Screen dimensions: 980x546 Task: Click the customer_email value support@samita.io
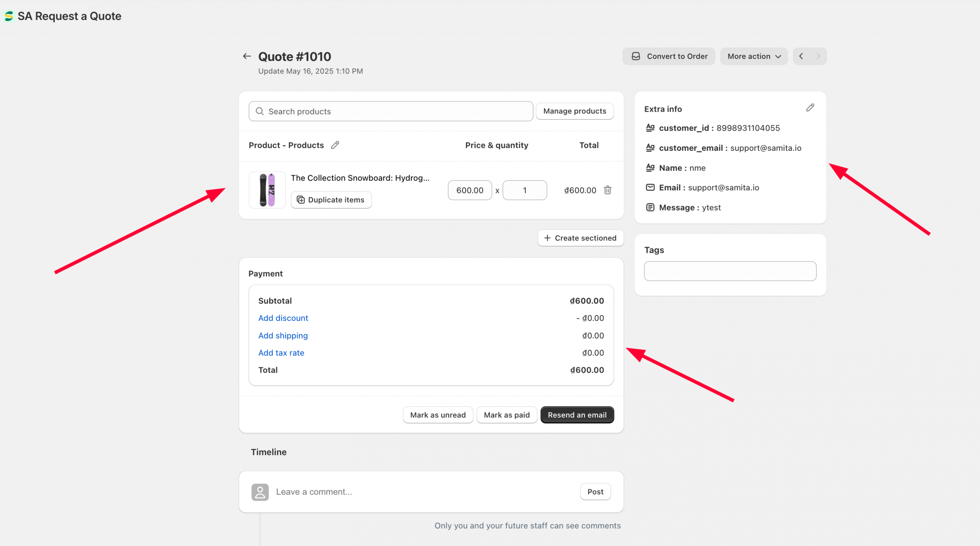point(766,148)
